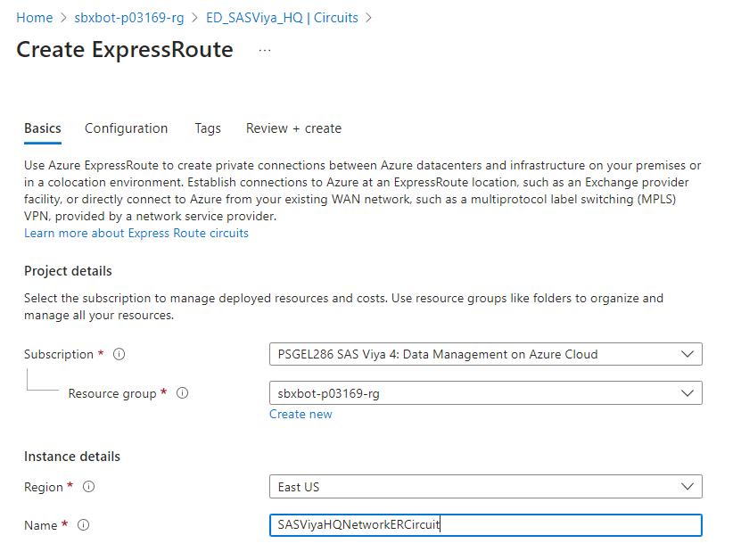
Task: Click the Region info icon
Action: point(88,487)
